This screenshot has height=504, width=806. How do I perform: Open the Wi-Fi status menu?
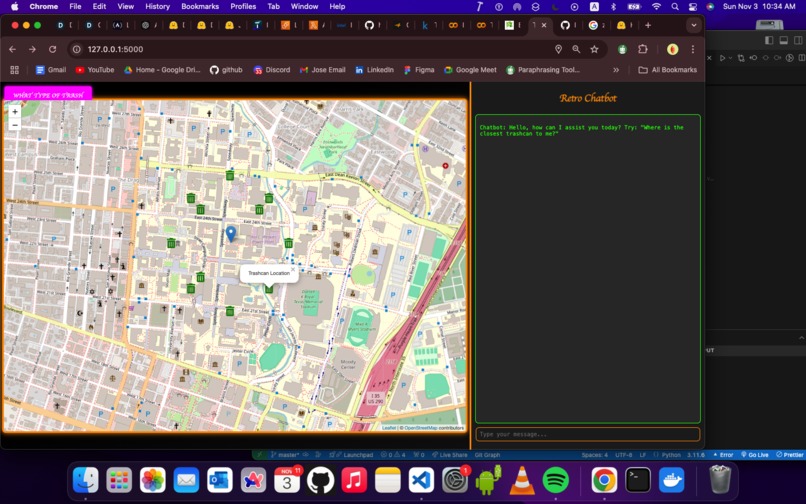[x=656, y=7]
